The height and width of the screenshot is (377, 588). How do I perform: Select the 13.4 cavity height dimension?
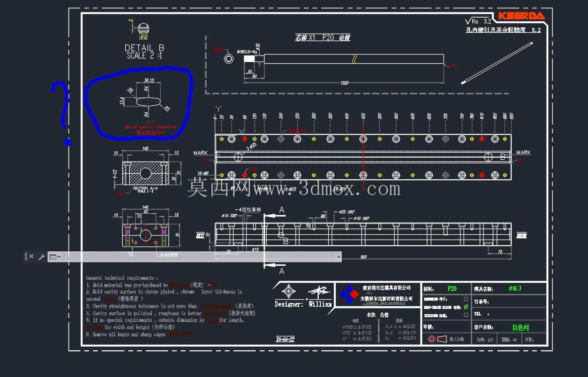pyautogui.click(x=123, y=101)
